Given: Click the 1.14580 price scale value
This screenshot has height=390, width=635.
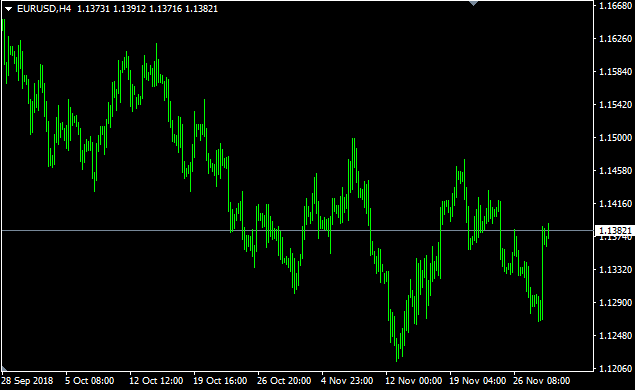Looking at the screenshot, I should [615, 170].
